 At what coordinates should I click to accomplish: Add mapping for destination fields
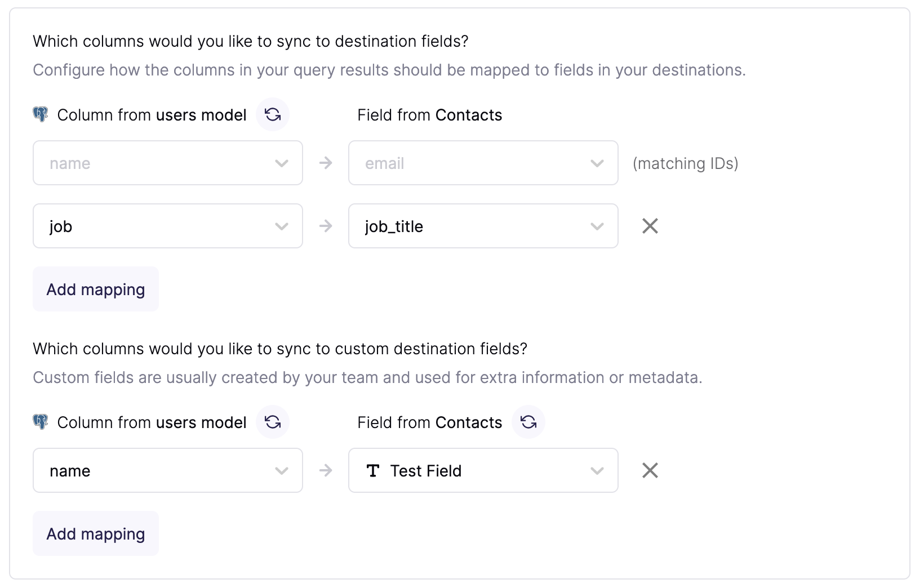[x=96, y=289]
